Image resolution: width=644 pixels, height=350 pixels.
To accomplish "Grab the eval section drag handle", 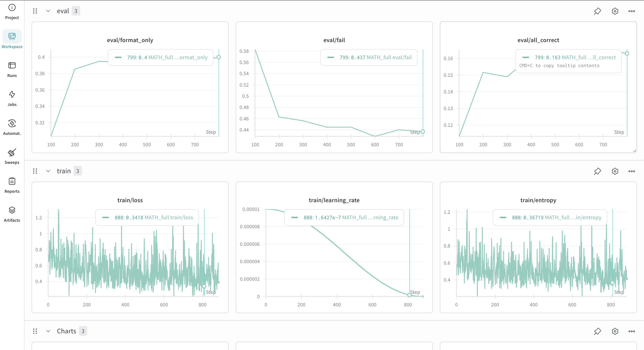I will coord(35,11).
